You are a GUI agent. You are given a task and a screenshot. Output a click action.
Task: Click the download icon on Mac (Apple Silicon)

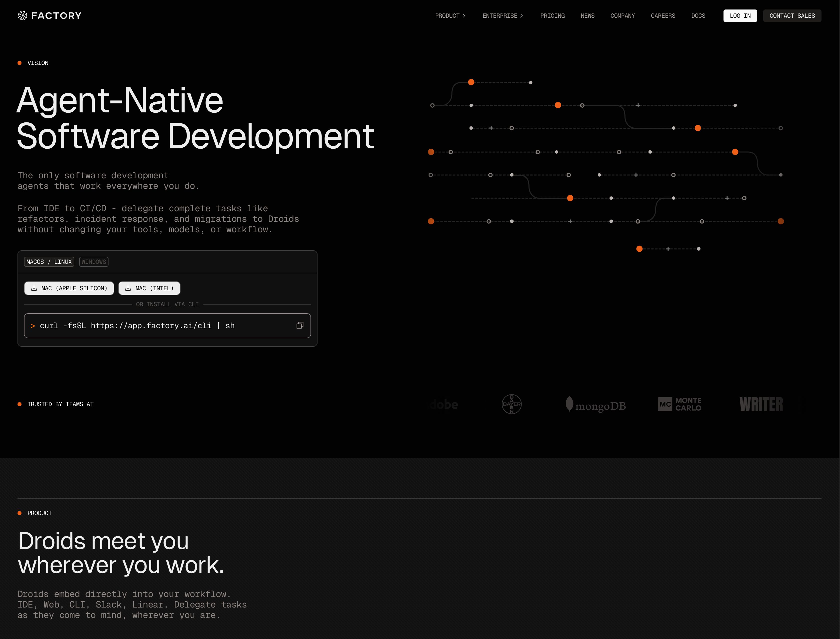(x=34, y=288)
